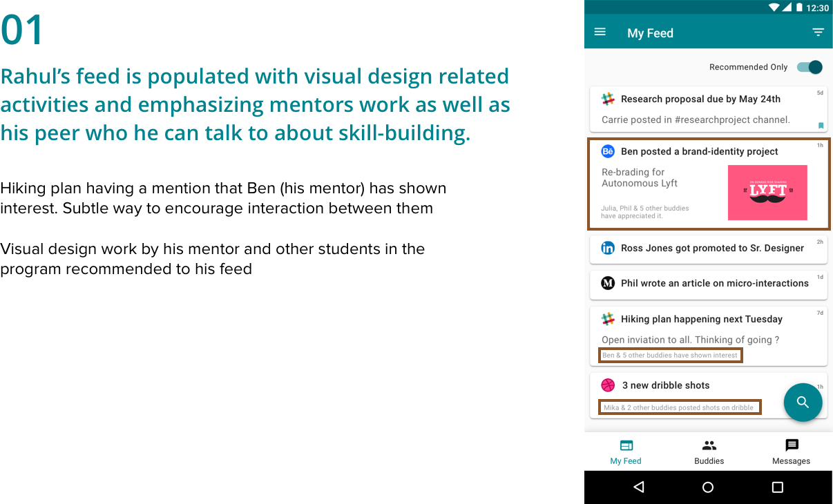Open Phil's micro-interactions article
The height and width of the screenshot is (504, 833).
click(709, 284)
